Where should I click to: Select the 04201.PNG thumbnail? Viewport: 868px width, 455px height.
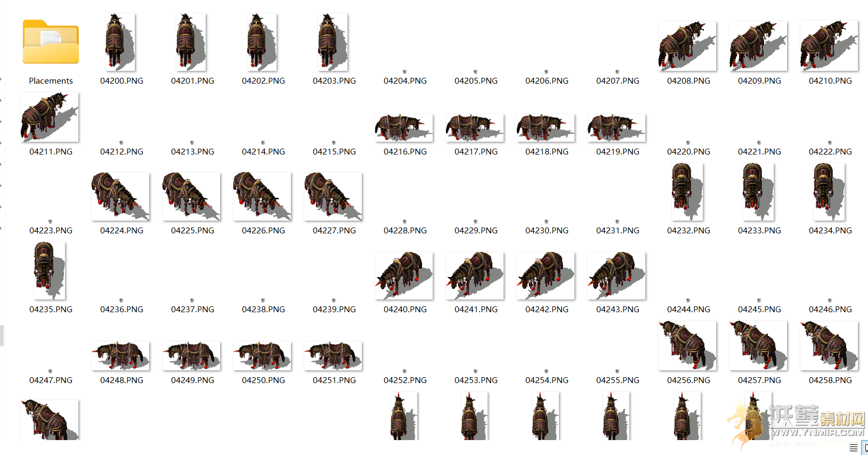pos(191,42)
